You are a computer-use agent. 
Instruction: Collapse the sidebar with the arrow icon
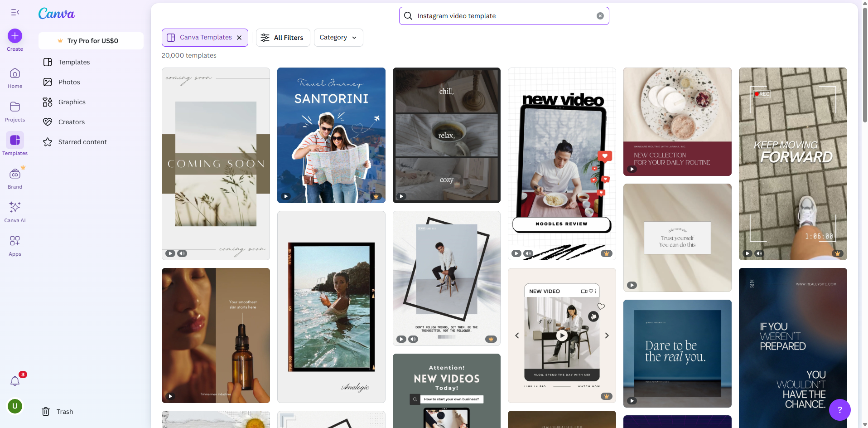pyautogui.click(x=15, y=12)
